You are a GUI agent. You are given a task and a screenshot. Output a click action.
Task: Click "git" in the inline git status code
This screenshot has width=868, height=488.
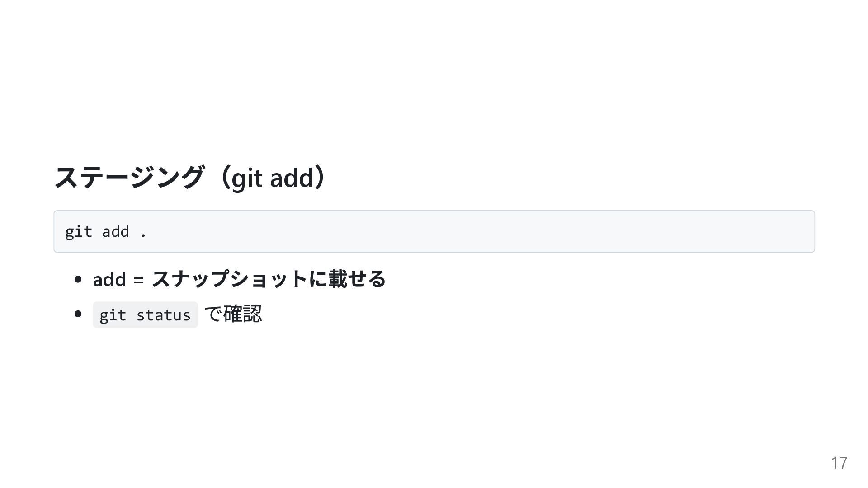tap(113, 315)
